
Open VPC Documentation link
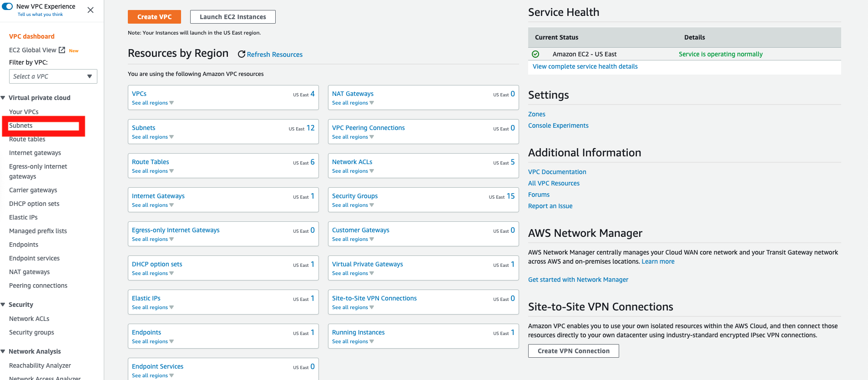(557, 172)
